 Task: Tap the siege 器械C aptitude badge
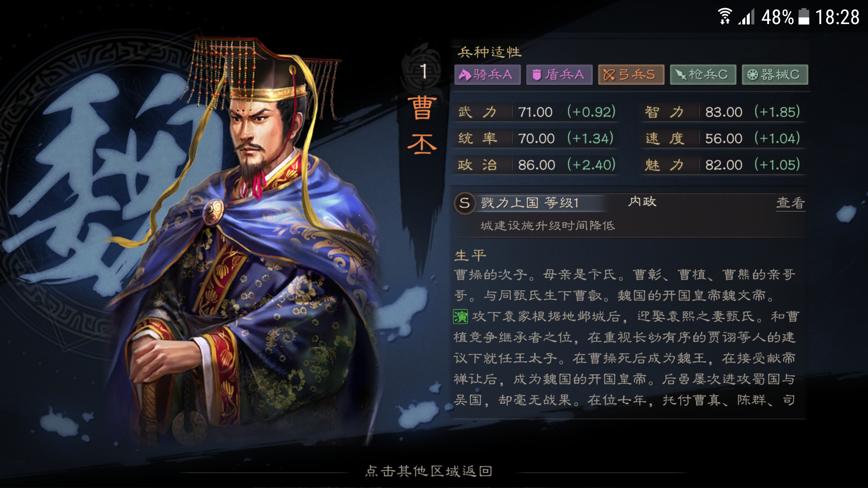point(775,75)
